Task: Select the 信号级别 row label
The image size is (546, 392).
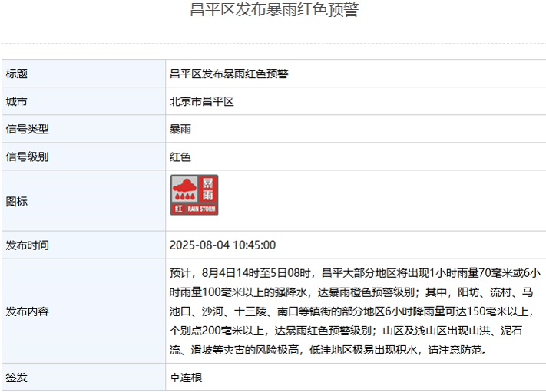Action: pyautogui.click(x=28, y=157)
